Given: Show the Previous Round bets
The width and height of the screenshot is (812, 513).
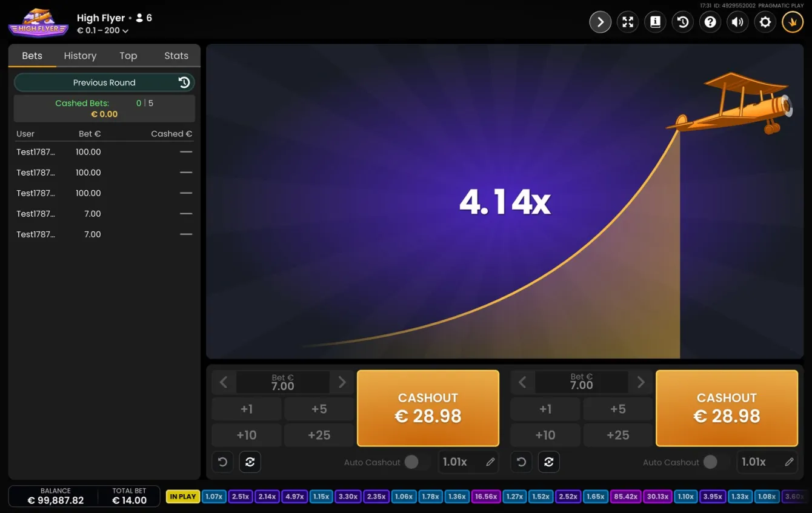Looking at the screenshot, I should (x=104, y=82).
